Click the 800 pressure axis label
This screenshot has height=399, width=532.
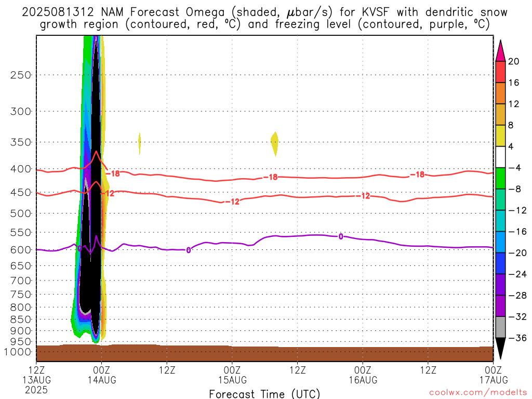21,308
